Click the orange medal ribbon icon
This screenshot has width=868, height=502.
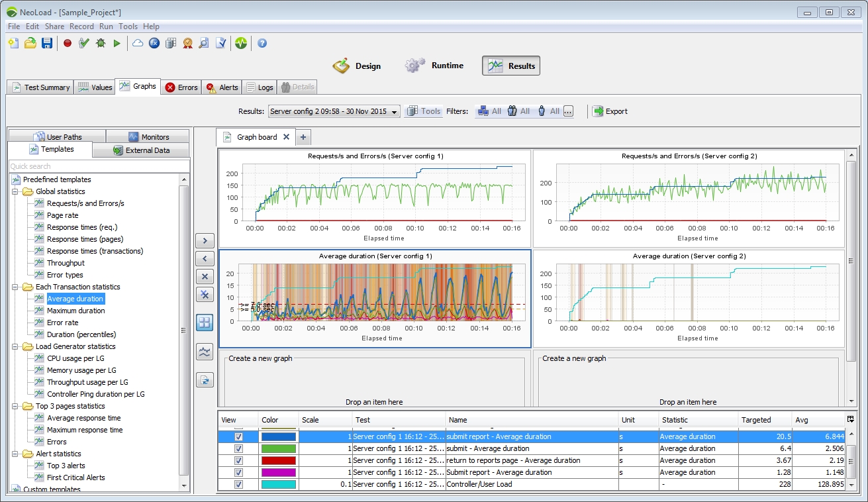[x=187, y=43]
